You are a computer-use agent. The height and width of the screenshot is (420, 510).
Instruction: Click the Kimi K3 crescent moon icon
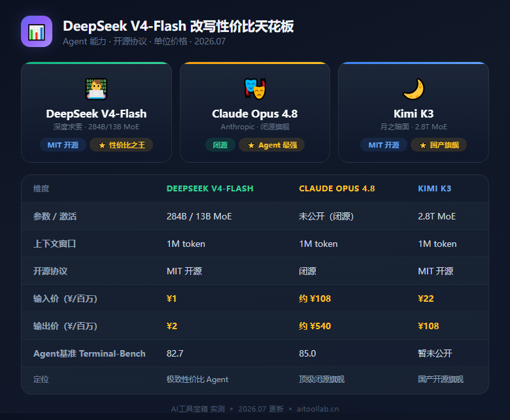(x=413, y=89)
